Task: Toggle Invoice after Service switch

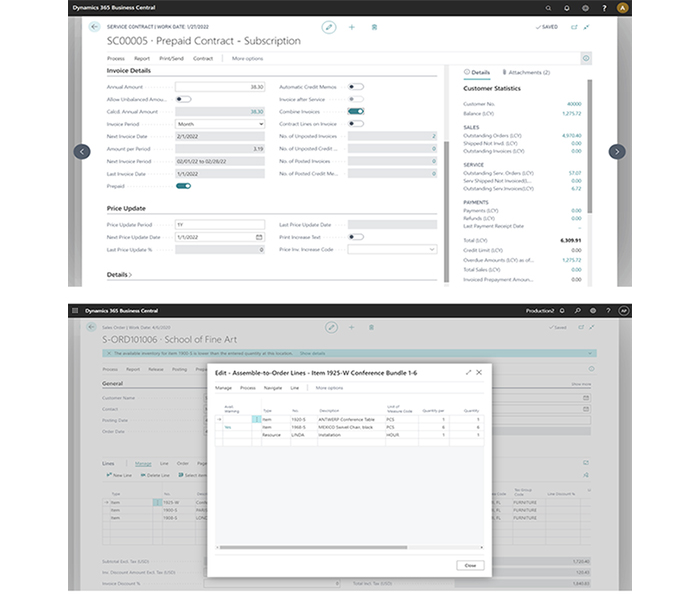Action: click(356, 99)
